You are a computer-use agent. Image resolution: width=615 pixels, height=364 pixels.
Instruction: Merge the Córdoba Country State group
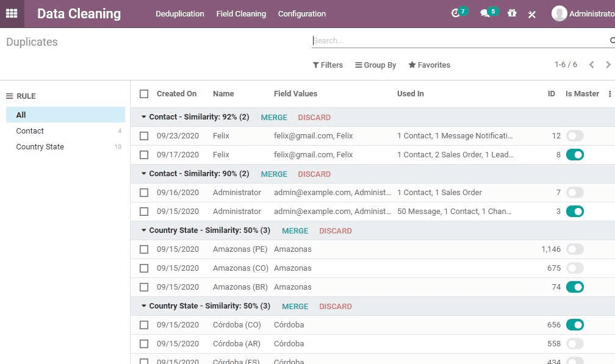pos(295,307)
